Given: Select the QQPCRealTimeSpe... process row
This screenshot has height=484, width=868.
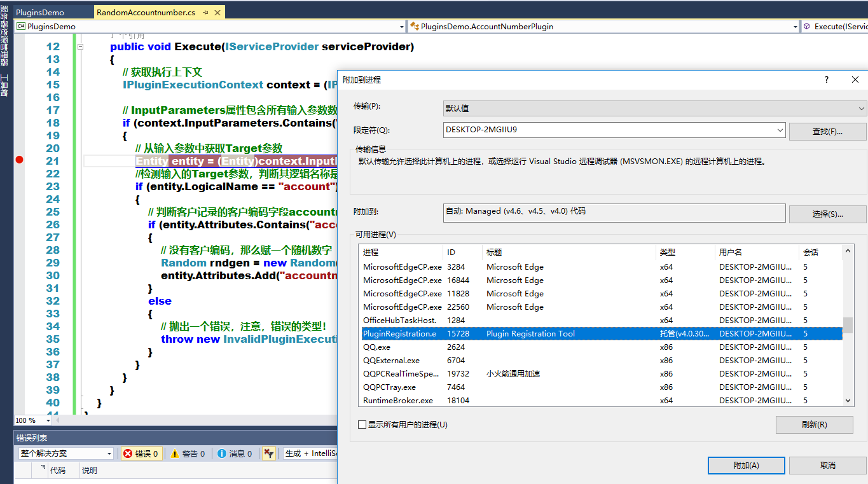Looking at the screenshot, I should (x=600, y=374).
